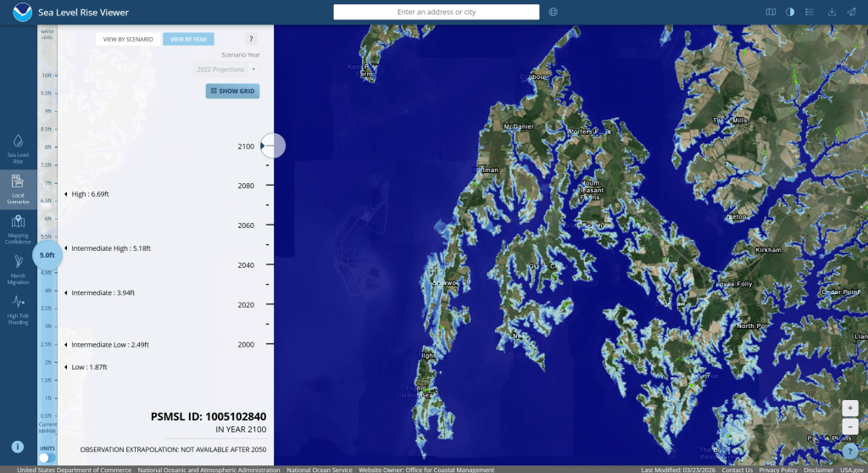Viewport: 868px width, 473px height.
Task: Expand the 2022 Projections scenario year dropdown
Action: [x=226, y=70]
